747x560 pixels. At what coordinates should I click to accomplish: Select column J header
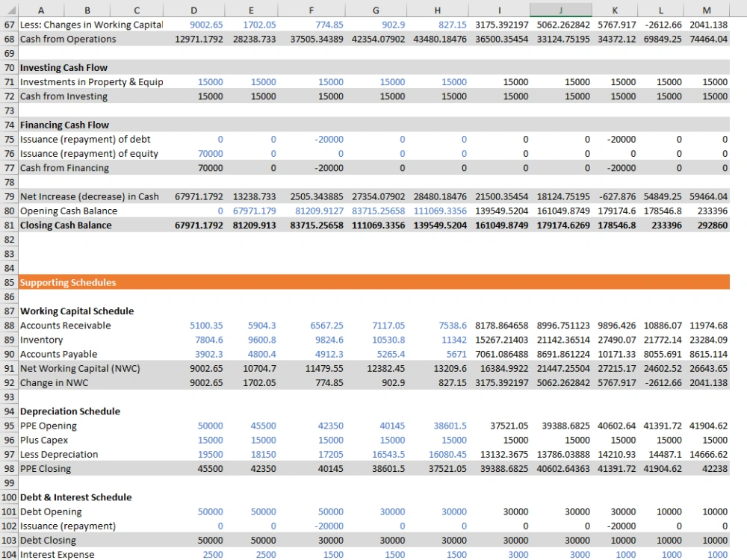point(561,10)
